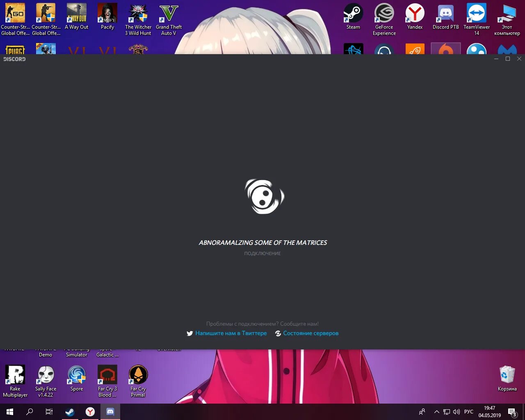Expand hidden system tray icons chevron

437,412
